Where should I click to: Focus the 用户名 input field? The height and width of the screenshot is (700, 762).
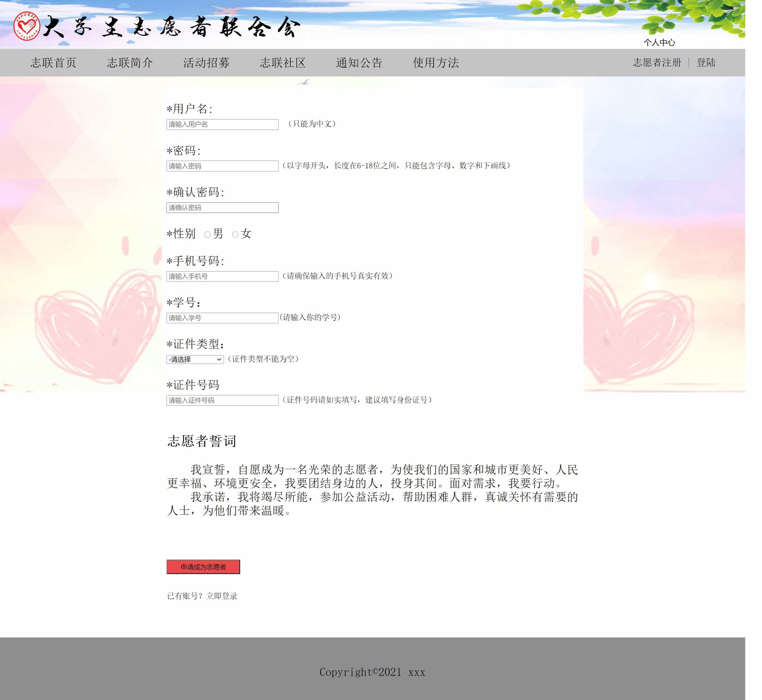click(x=222, y=124)
